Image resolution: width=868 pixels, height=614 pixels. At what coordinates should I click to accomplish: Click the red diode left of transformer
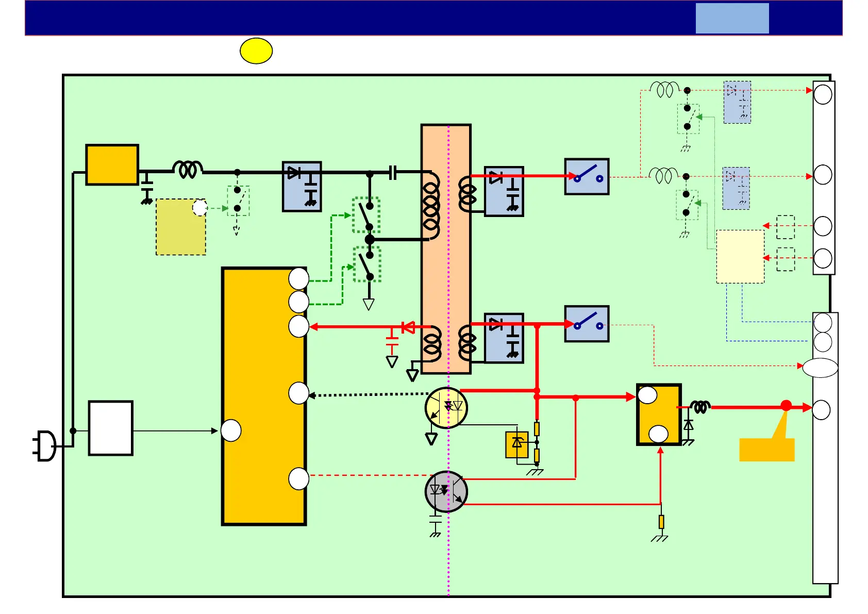[x=408, y=327]
